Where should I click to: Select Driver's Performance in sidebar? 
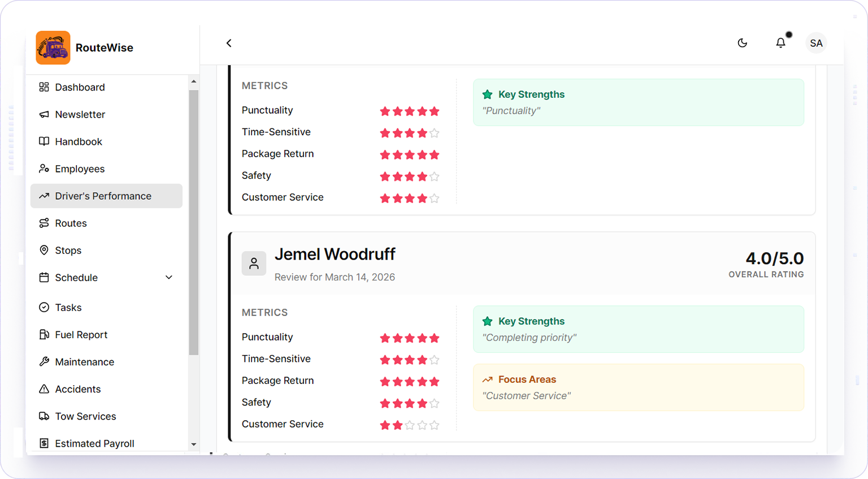tap(103, 196)
